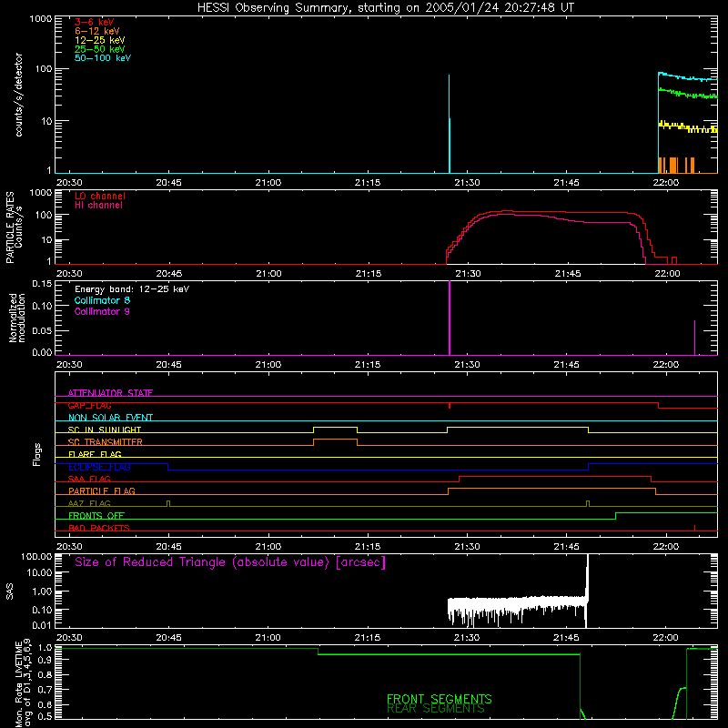Click the HI channel legend entry
Image resolution: width=728 pixels, height=728 pixels.
98,206
